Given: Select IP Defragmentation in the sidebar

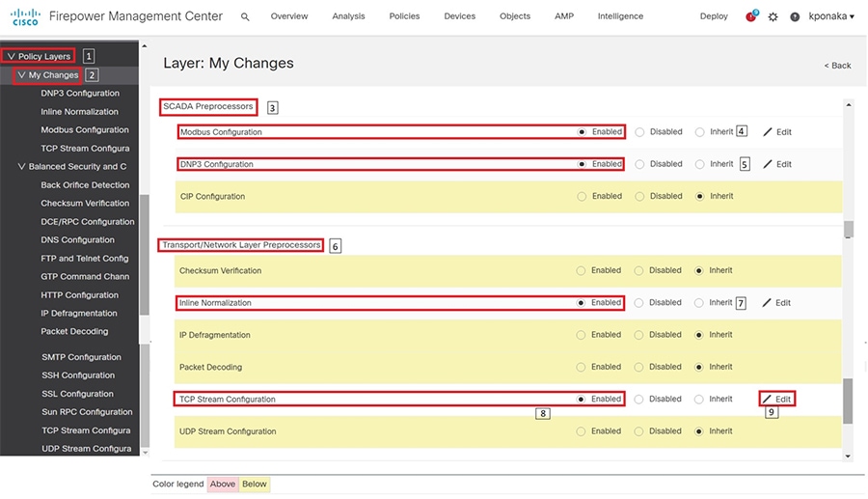Looking at the screenshot, I should tap(79, 313).
